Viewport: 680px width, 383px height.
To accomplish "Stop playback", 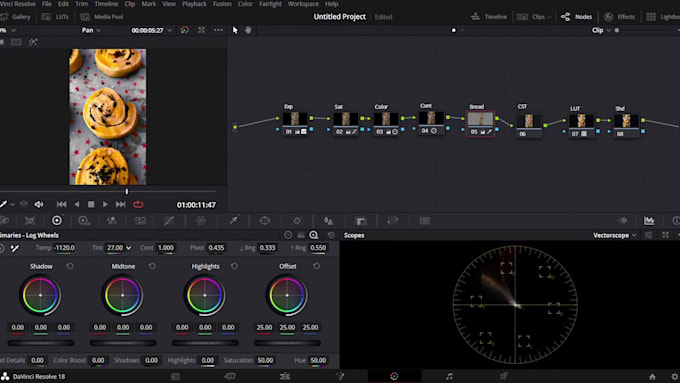I will pos(91,204).
